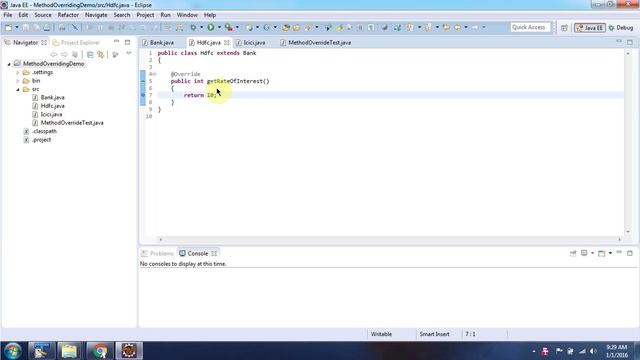Click the Print toolbar icon
This screenshot has width=640, height=360.
point(47,27)
